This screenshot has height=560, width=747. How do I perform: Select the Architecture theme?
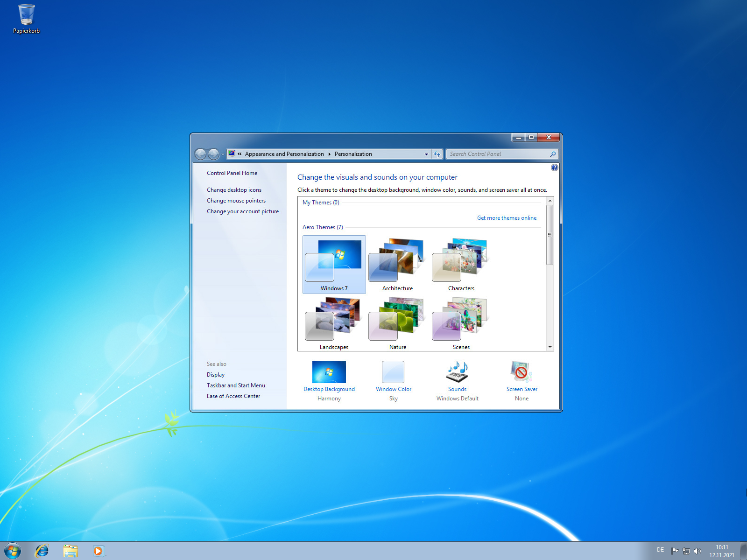pos(397,265)
